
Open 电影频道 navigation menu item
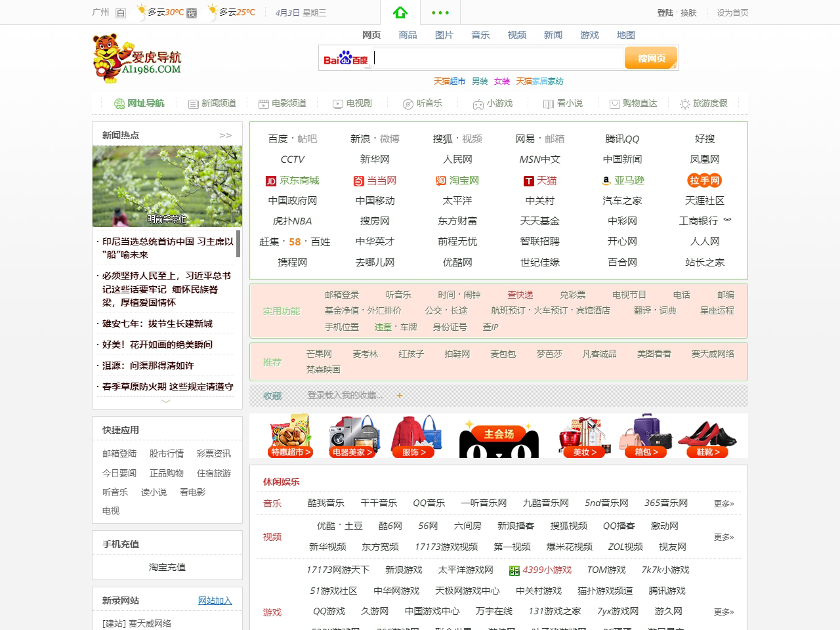coord(282,104)
